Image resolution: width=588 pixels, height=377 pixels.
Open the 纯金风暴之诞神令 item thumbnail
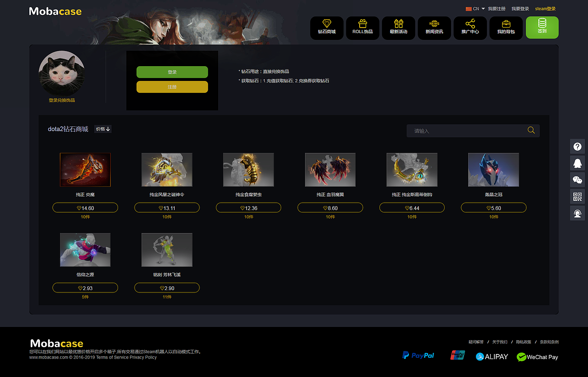(x=167, y=170)
